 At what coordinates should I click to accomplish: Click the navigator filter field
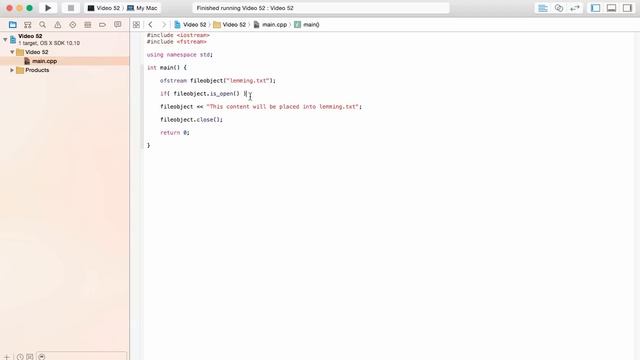point(82,356)
